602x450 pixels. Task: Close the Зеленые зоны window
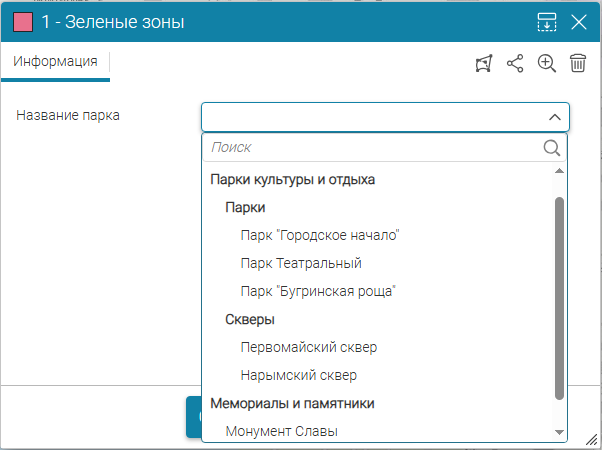578,22
